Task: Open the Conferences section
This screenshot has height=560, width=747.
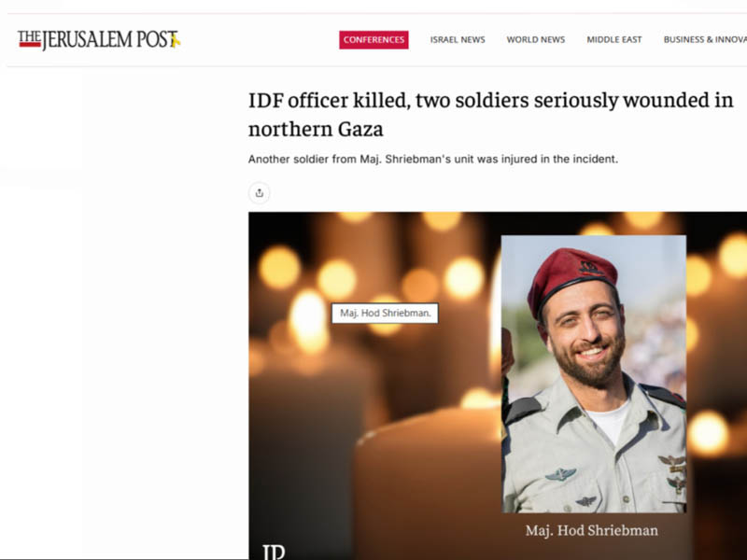Action: 373,40
